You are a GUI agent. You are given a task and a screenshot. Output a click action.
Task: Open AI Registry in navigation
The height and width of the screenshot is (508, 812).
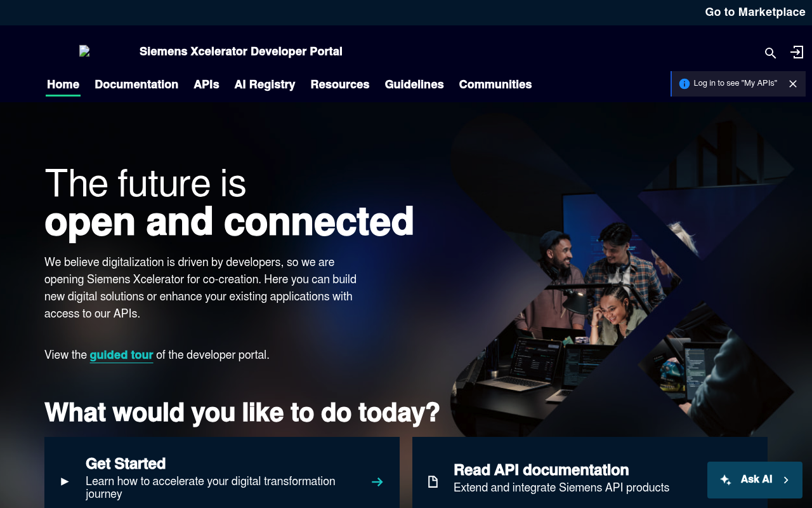coord(265,84)
